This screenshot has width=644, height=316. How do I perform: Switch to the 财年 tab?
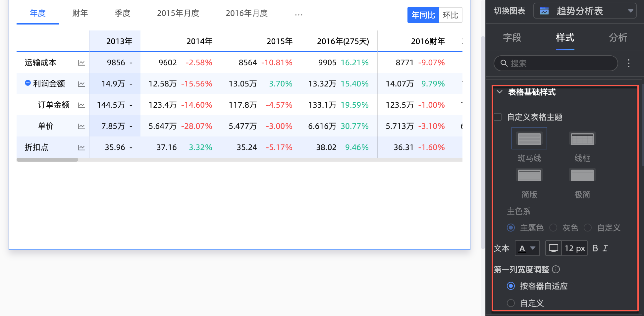pos(80,13)
